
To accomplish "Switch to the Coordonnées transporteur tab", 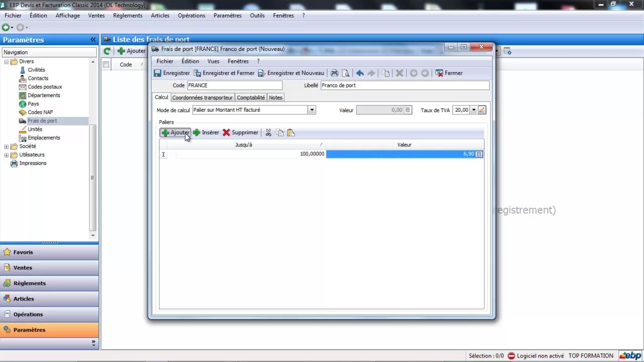I will click(x=202, y=98).
